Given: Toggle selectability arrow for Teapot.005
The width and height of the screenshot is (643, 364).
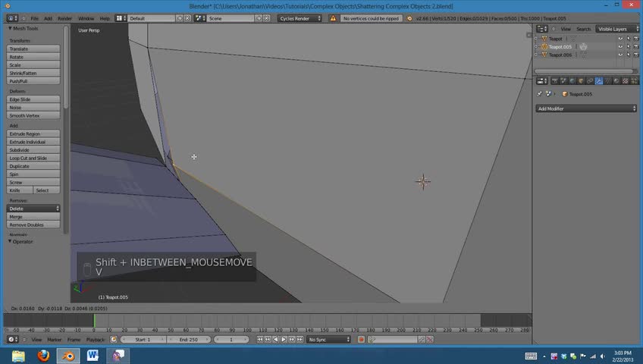Looking at the screenshot, I should click(x=629, y=47).
